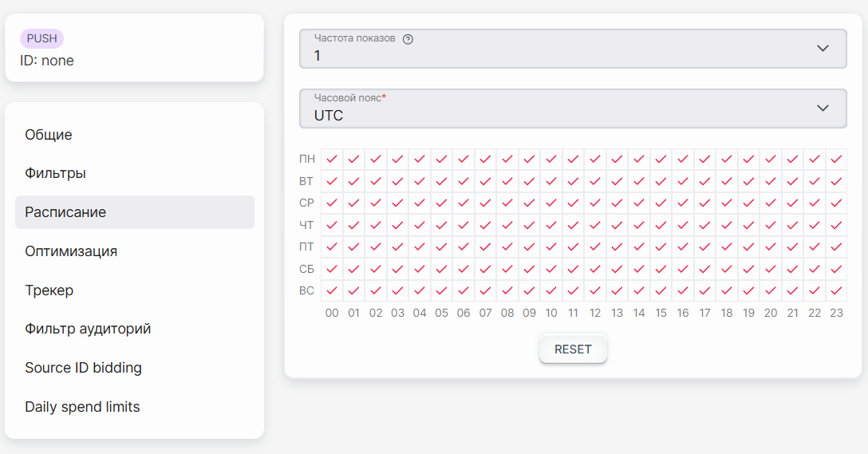Toggle Thursday (ЧТ) hour 21 checkmark

793,225
